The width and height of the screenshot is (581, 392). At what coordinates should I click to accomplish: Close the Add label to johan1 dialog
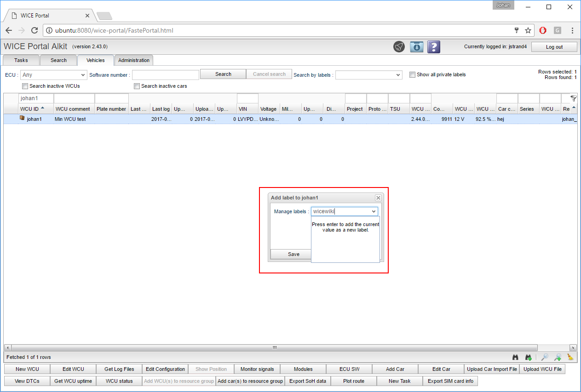pos(378,198)
